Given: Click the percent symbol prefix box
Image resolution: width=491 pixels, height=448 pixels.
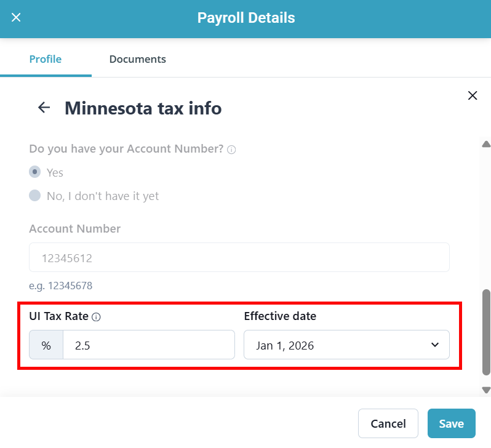Looking at the screenshot, I should [46, 345].
